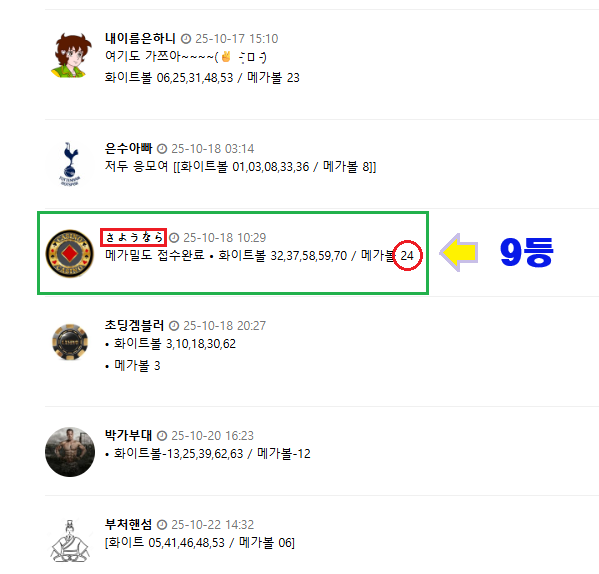Click 은수아빠's Tottenham crest avatar
Viewport: 599px width, 574px height.
coord(70,164)
